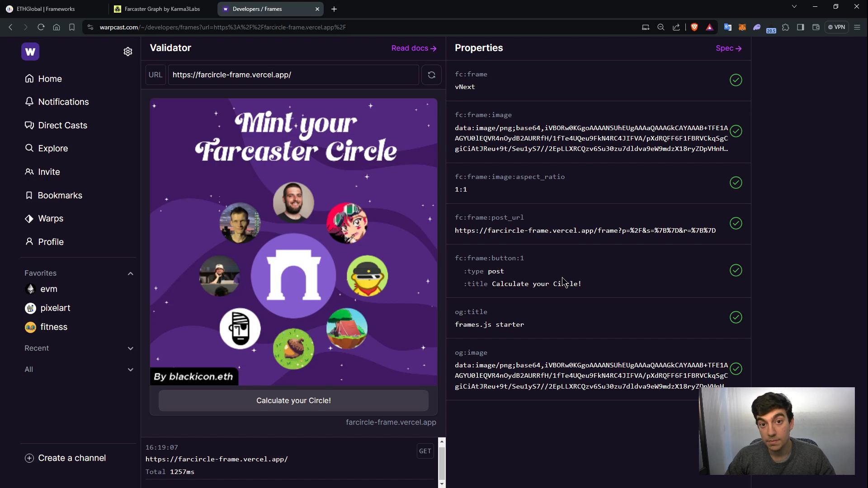Click the Warpcast purple W logo
This screenshot has height=488, width=868.
(30, 52)
